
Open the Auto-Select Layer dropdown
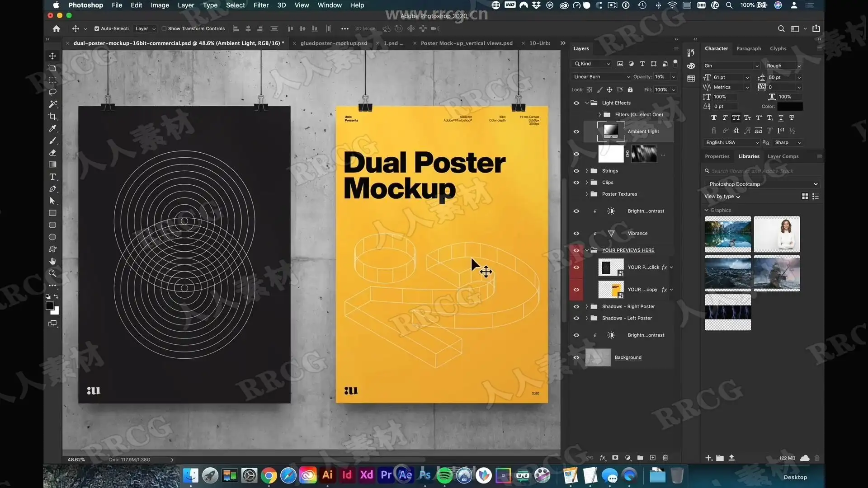tap(145, 28)
